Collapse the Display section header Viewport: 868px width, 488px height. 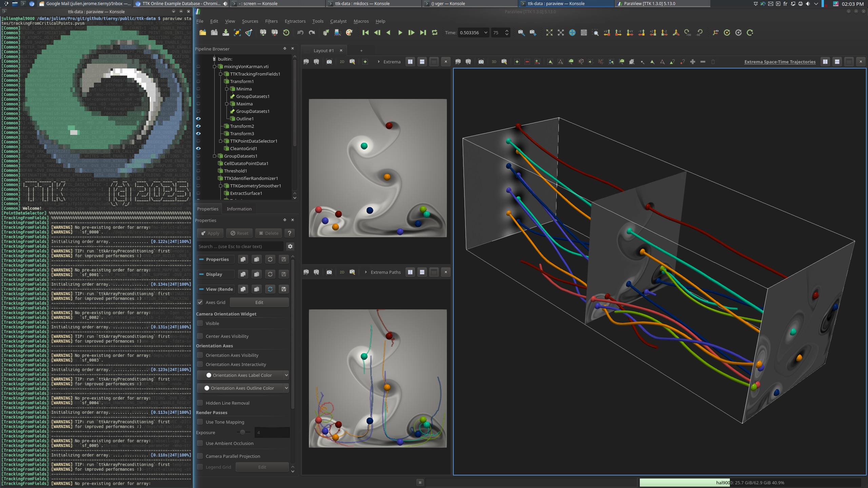(216, 274)
